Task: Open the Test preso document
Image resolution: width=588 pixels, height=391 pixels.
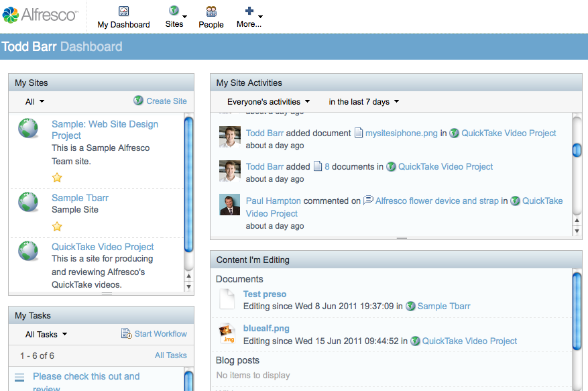Action: (265, 294)
